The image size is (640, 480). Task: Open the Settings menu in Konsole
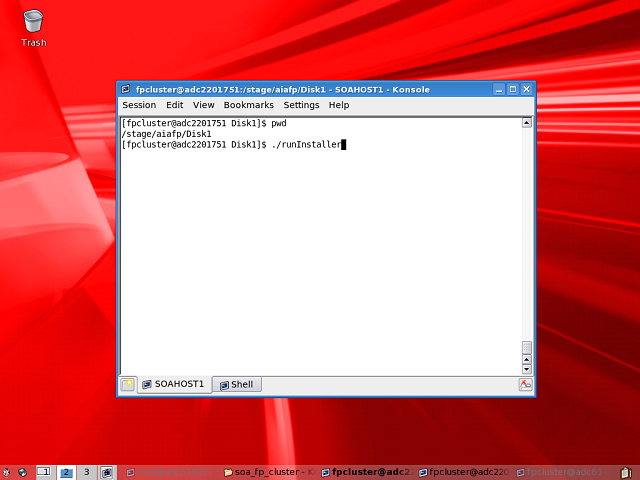point(301,105)
